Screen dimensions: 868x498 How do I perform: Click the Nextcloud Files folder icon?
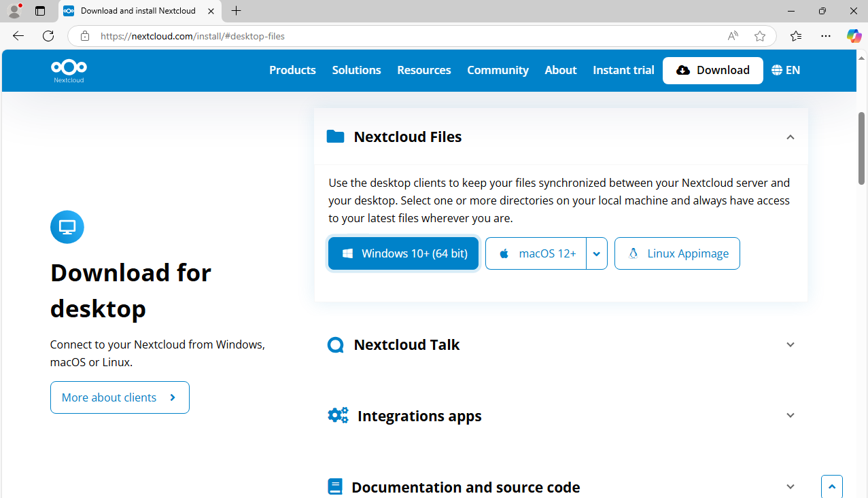pos(335,137)
